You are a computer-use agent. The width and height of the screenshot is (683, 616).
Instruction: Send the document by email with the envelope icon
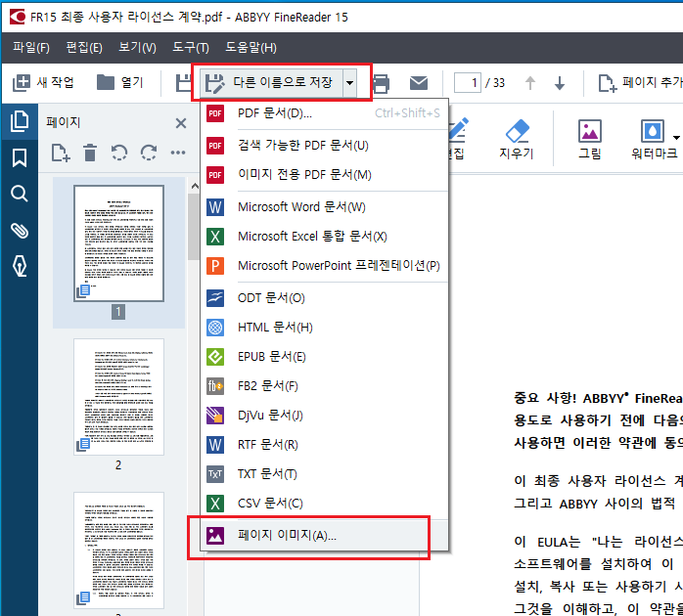[419, 83]
